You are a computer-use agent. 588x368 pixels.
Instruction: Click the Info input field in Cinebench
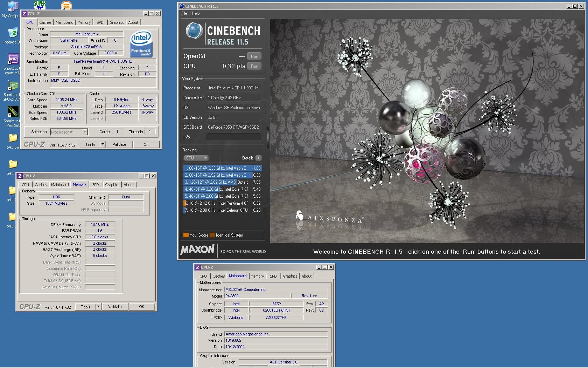tap(233, 137)
